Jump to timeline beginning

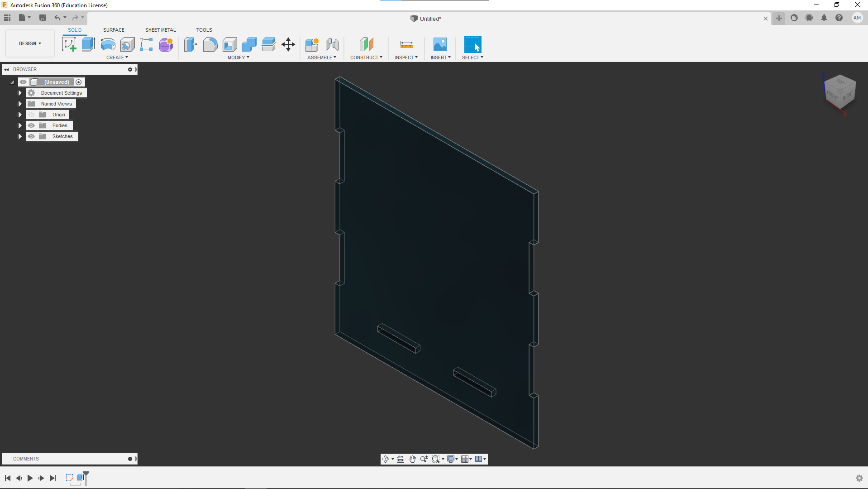pos(8,478)
